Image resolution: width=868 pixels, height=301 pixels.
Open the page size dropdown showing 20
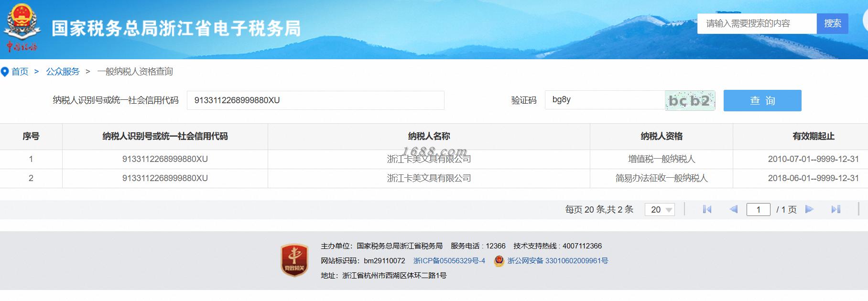click(660, 210)
